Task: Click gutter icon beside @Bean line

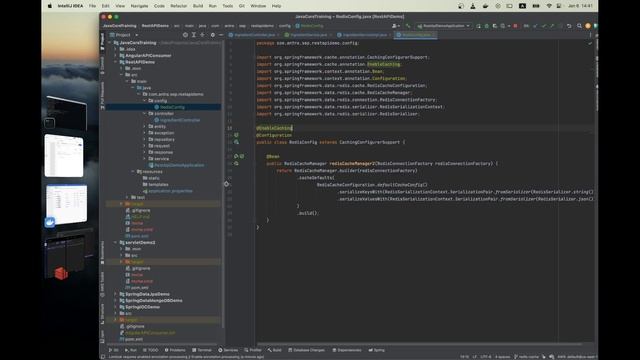Action: click(x=236, y=156)
